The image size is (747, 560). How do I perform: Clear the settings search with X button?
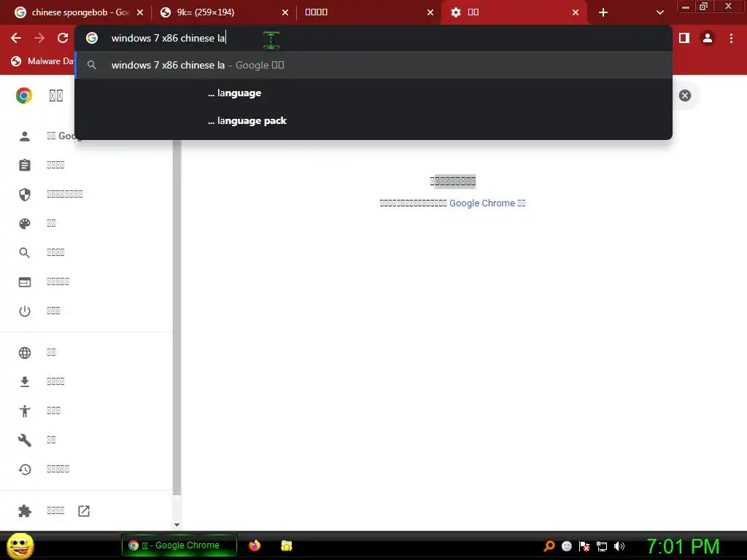click(x=684, y=96)
